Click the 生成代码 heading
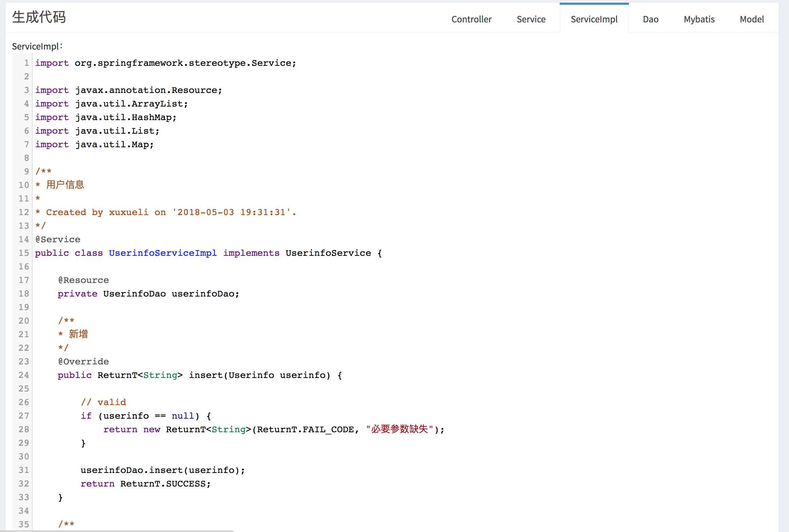This screenshot has width=789, height=532. (39, 17)
